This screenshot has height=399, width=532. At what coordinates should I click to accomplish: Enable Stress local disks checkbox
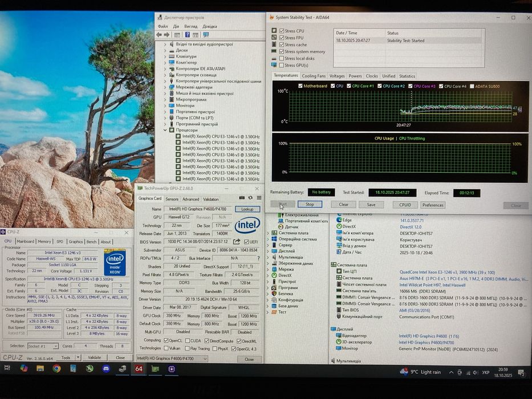click(x=282, y=58)
